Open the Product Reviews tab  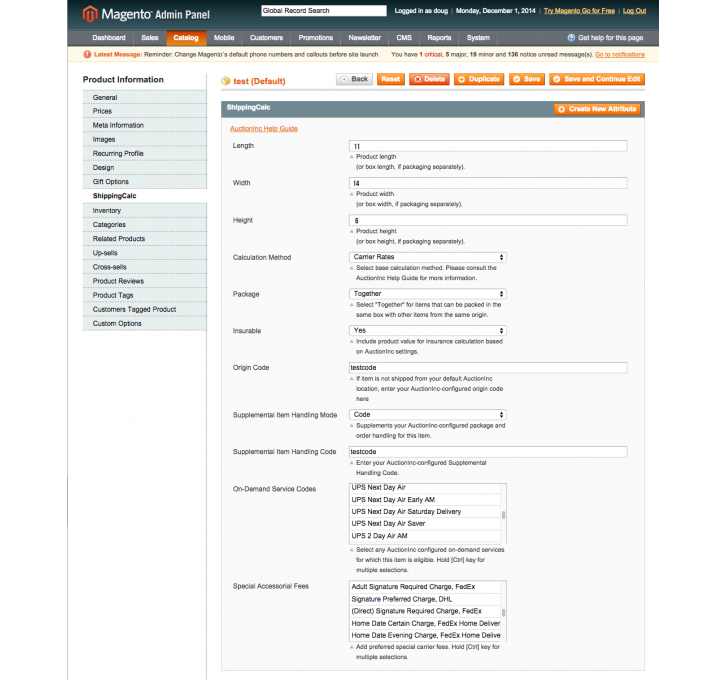145,281
